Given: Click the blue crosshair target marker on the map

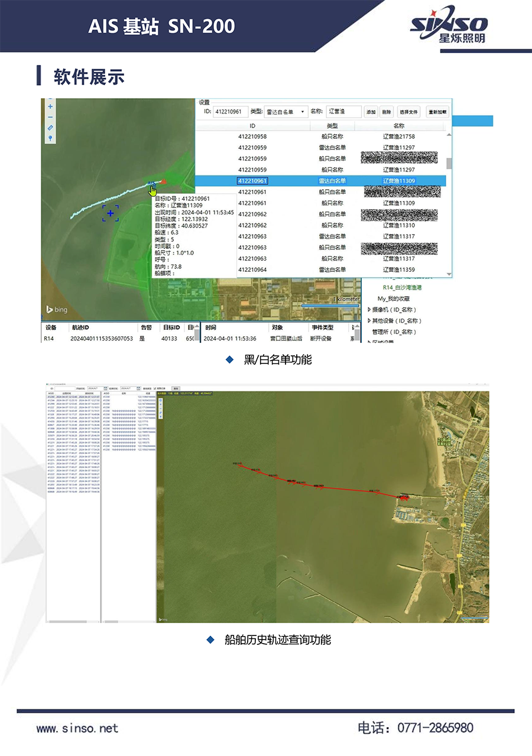Looking at the screenshot, I should click(111, 213).
